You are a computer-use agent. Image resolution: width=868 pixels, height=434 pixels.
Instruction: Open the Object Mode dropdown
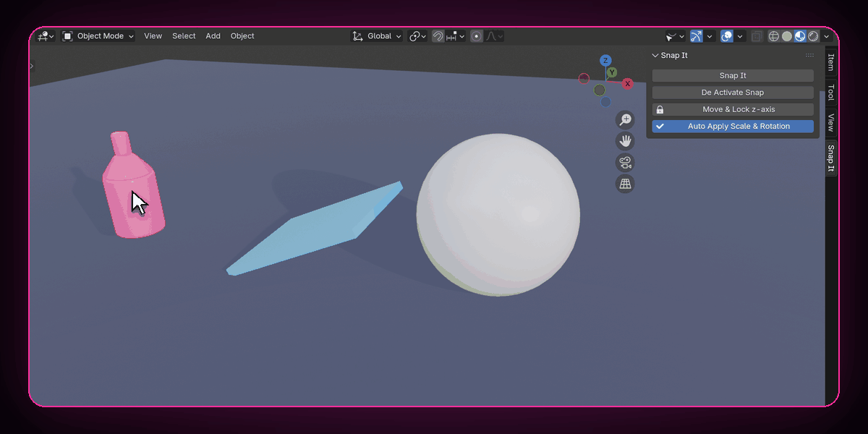pos(98,36)
